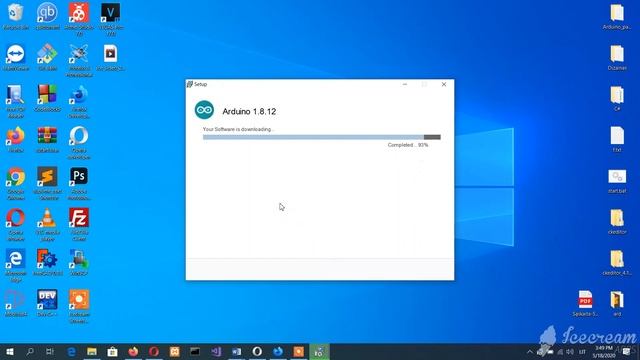Screen dimensions: 640x360
Task: Open the Firefox desktop shortcut
Action: point(16,136)
